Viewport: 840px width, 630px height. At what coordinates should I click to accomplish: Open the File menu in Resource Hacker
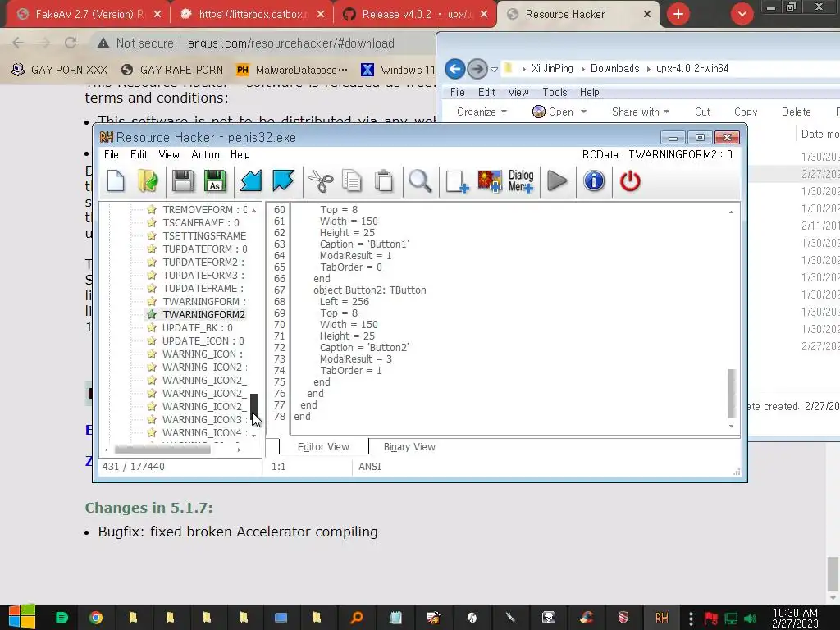click(112, 154)
